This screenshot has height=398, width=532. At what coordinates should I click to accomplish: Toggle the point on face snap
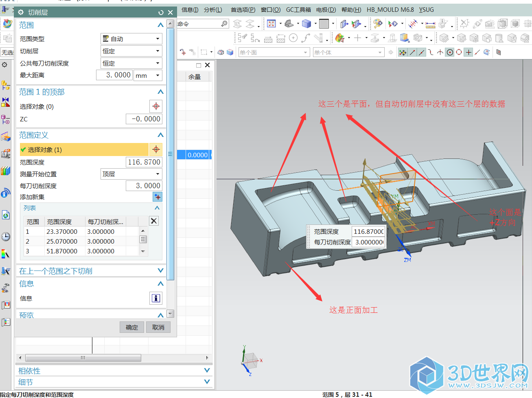[486, 52]
